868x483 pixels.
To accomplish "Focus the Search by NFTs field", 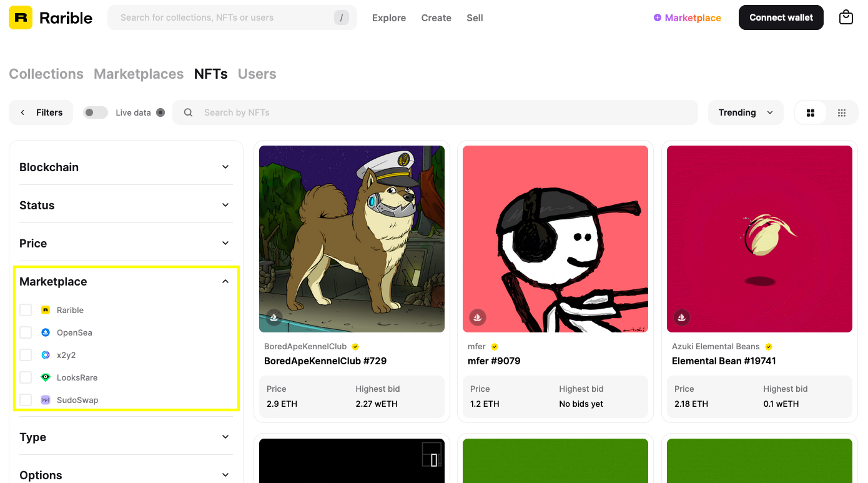I will [435, 112].
